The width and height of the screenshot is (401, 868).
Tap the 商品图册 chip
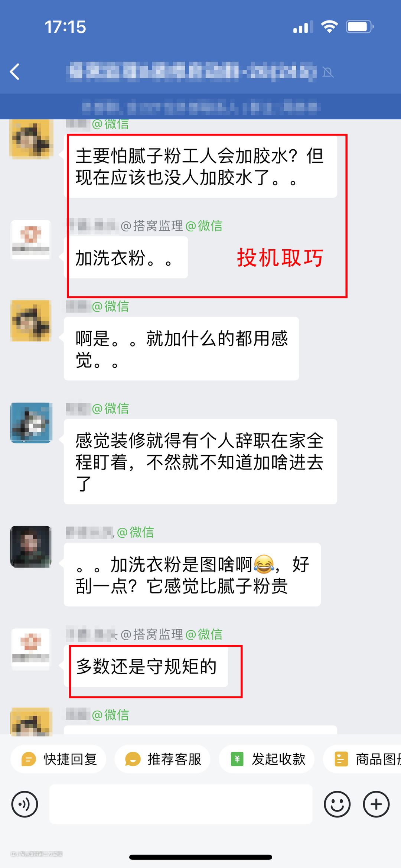click(x=362, y=759)
